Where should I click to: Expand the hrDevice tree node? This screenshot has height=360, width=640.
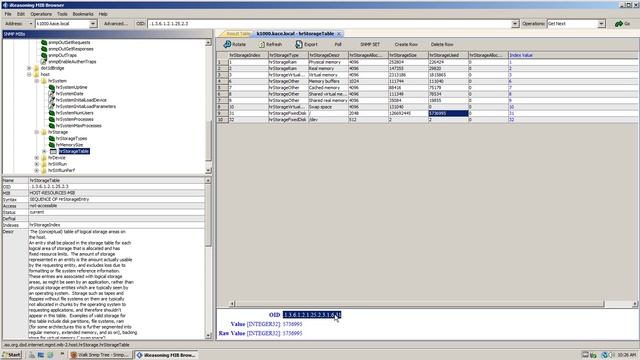pos(37,158)
